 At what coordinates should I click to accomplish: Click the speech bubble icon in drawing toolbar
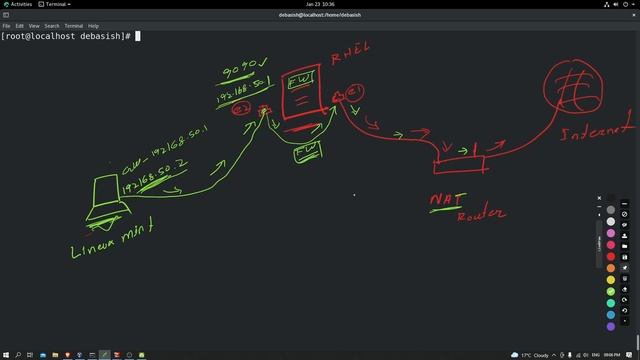click(624, 225)
